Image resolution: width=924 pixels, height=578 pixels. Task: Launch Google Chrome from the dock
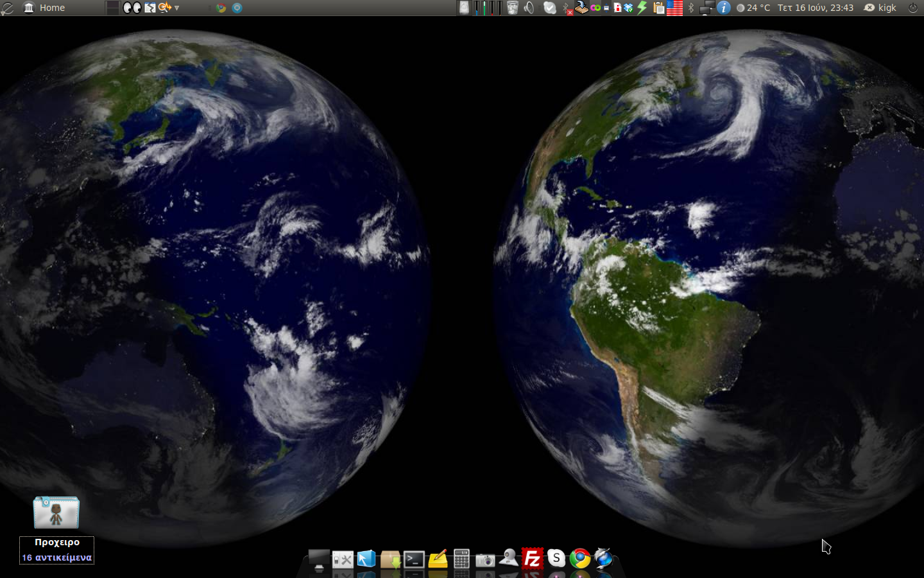pos(580,559)
